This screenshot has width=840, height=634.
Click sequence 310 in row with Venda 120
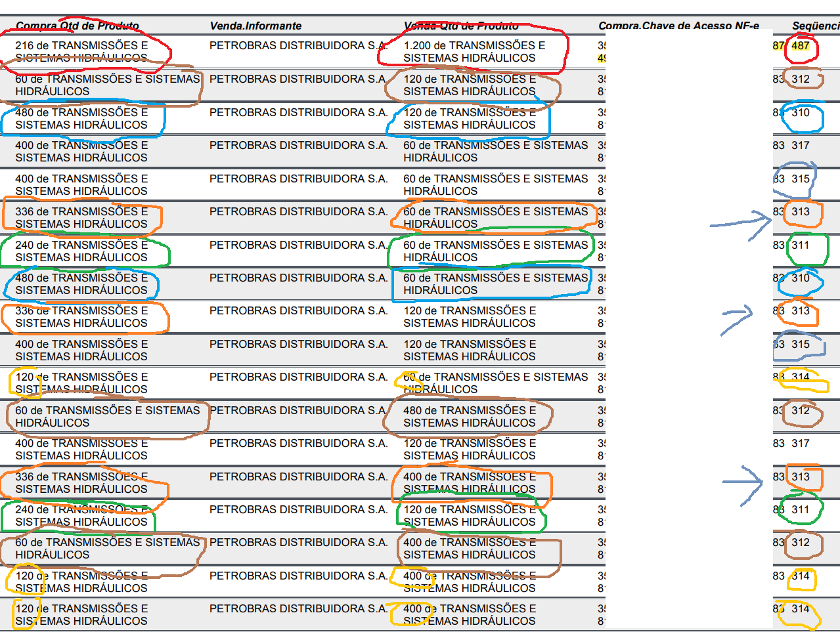pyautogui.click(x=800, y=112)
